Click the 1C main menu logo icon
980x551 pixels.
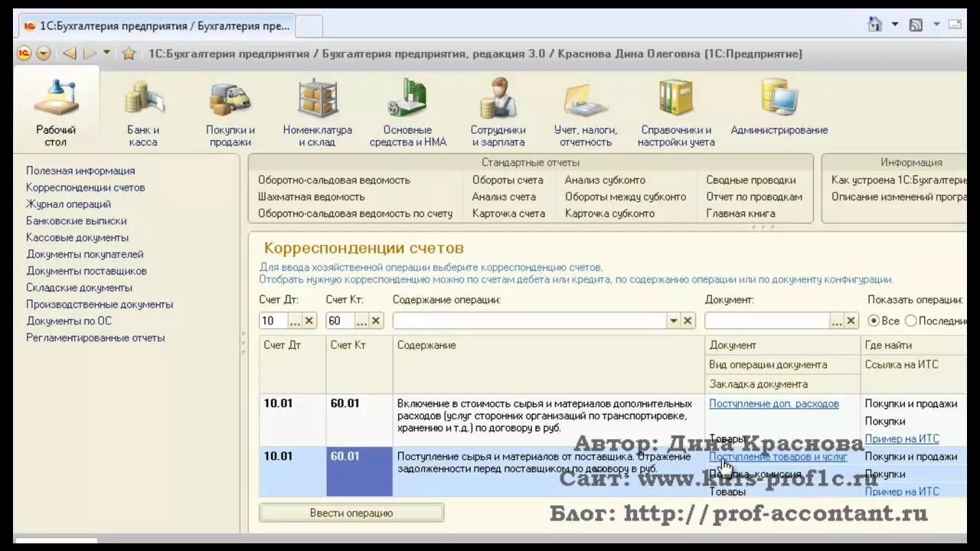pyautogui.click(x=24, y=53)
